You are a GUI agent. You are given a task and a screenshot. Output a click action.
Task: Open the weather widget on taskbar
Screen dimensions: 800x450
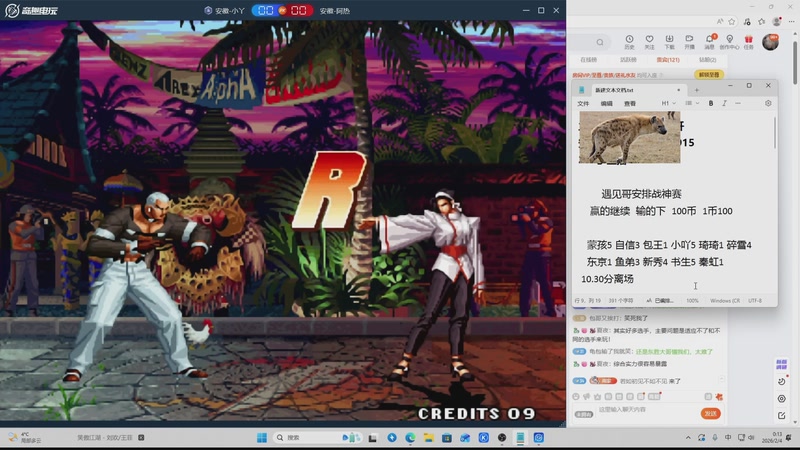24,437
